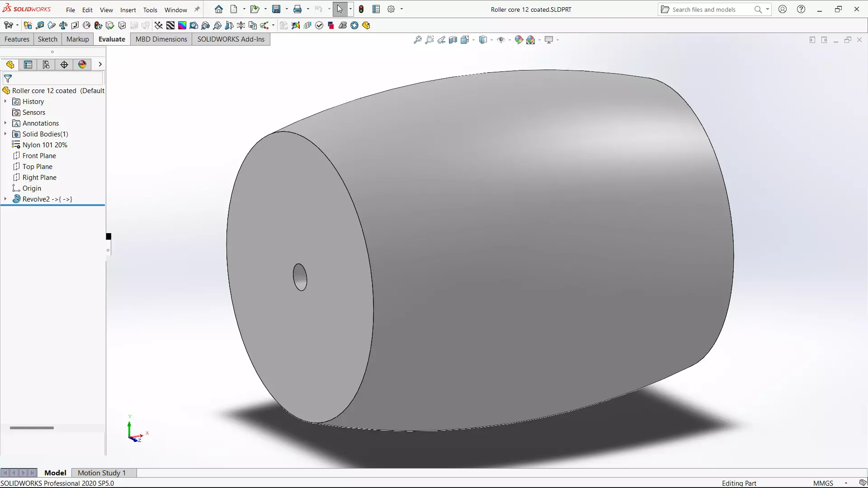This screenshot has width=868, height=488.
Task: Click the Design Checker checkmark icon
Action: [319, 25]
